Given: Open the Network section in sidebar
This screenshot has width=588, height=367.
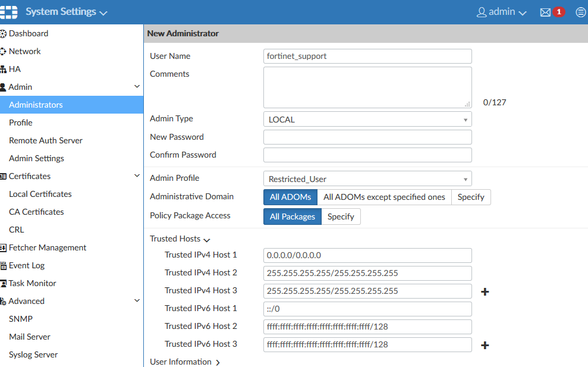Looking at the screenshot, I should click(x=24, y=52).
